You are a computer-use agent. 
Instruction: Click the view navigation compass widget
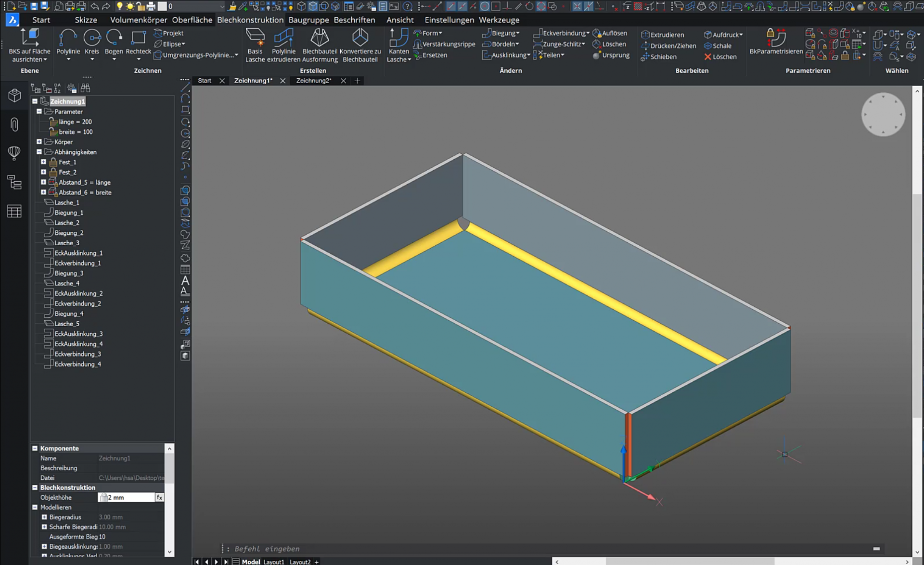click(x=883, y=114)
